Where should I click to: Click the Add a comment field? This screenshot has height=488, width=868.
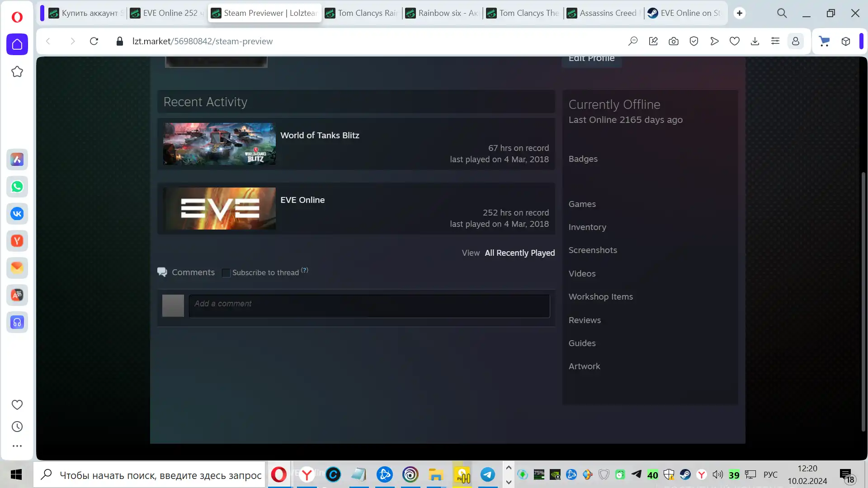[369, 306]
